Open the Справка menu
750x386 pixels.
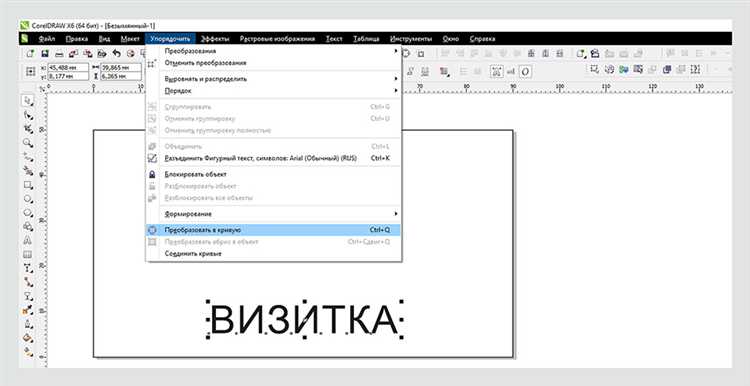coord(482,39)
